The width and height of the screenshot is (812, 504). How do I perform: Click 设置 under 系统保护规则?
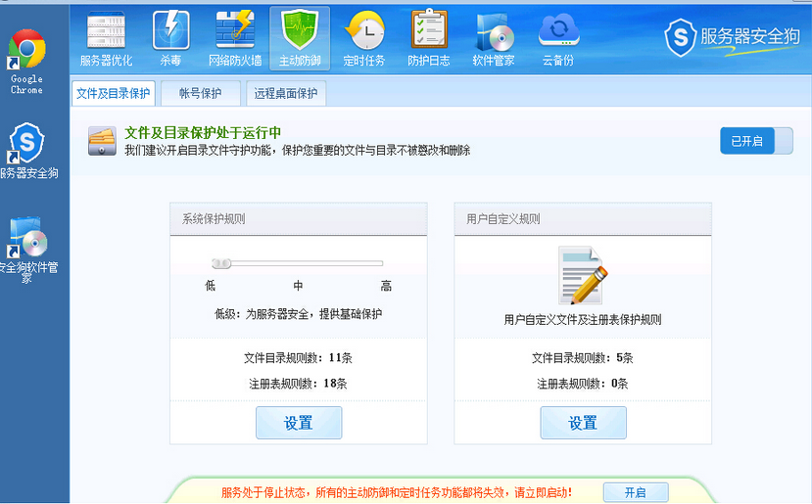click(x=299, y=423)
